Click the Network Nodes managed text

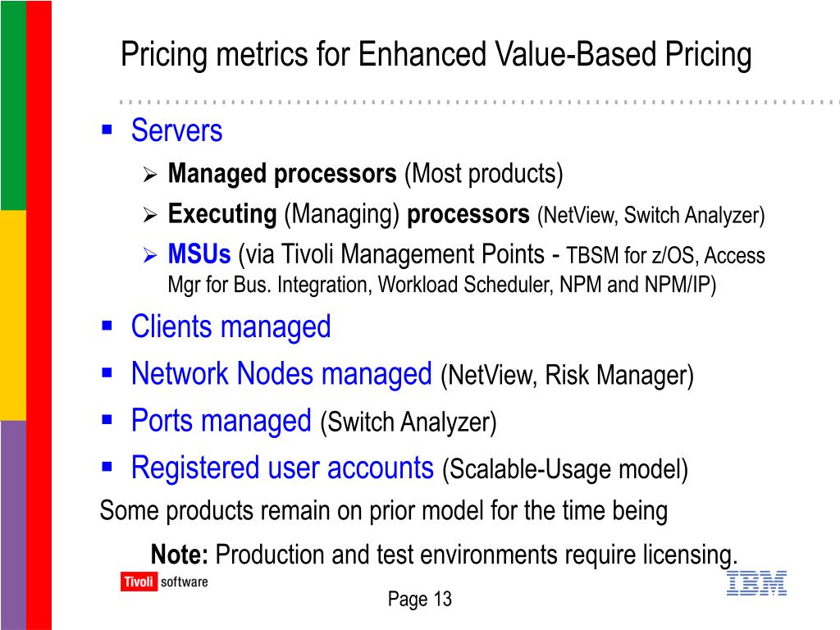tap(281, 373)
